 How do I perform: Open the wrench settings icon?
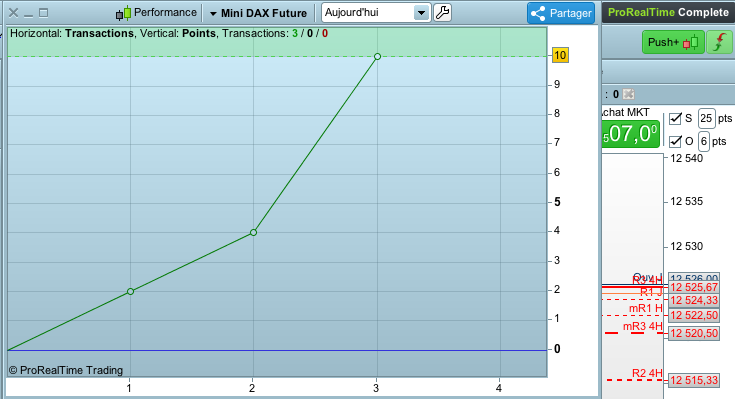(x=442, y=13)
